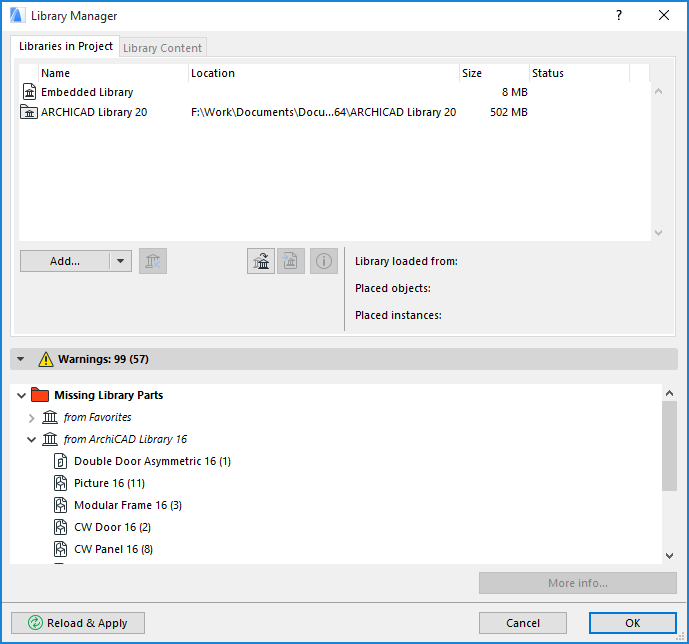This screenshot has height=644, width=689.
Task: Click the ARCHICAD Library 20 folder icon
Action: click(29, 112)
